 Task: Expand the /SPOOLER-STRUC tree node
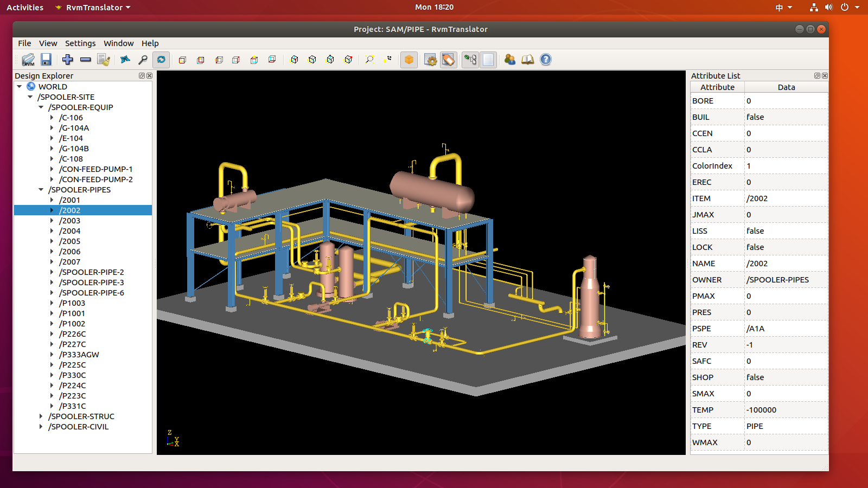pos(41,416)
